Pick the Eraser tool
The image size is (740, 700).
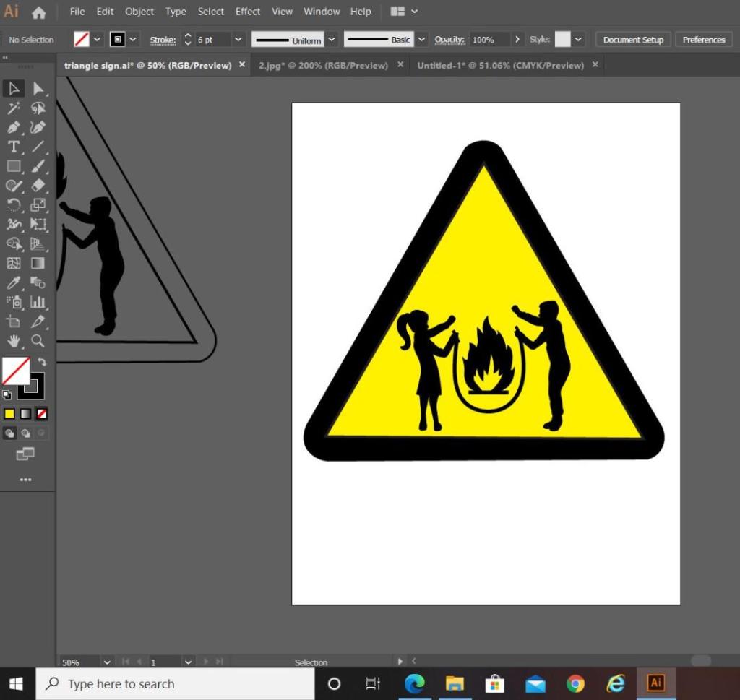(x=38, y=186)
